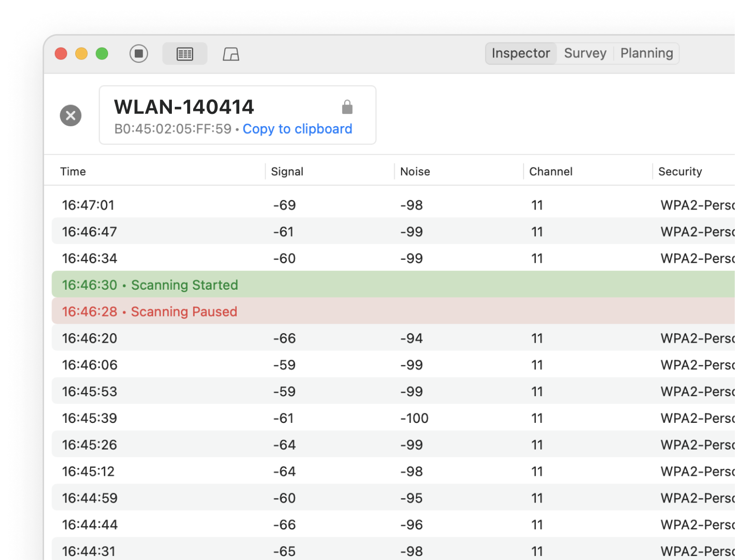Screen dimensions: 735x560
Task: Go to the Planning tab
Action: click(646, 53)
